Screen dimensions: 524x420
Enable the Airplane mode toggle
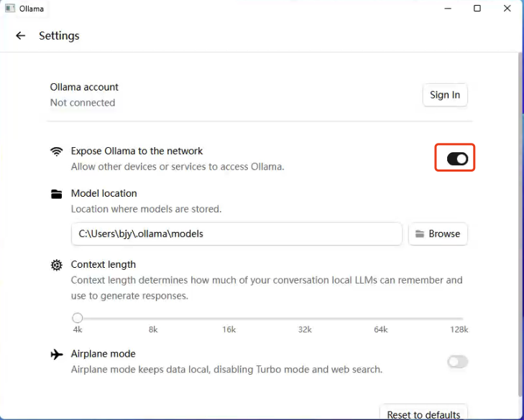[457, 362]
